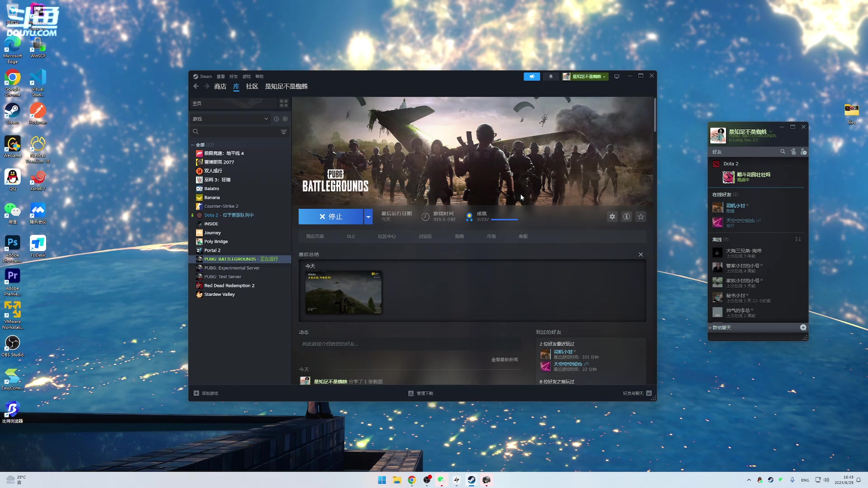Select Red Dead Redemption 2 in library
This screenshot has width=868, height=488.
240,286
